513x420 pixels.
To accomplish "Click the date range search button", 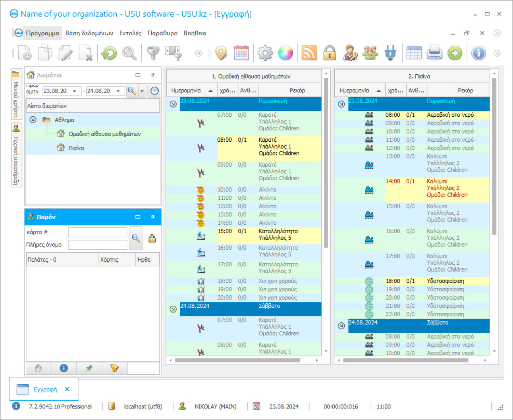I will (132, 91).
